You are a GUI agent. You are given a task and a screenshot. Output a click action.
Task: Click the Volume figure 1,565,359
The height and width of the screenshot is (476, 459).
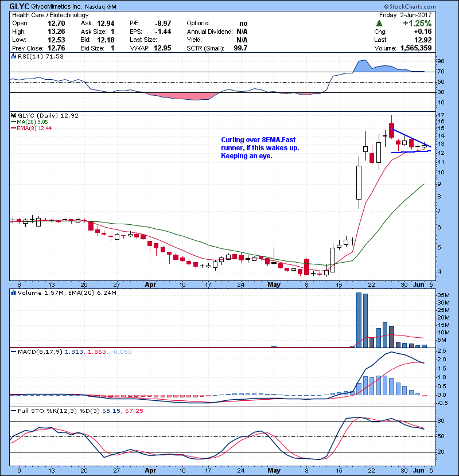pyautogui.click(x=416, y=48)
